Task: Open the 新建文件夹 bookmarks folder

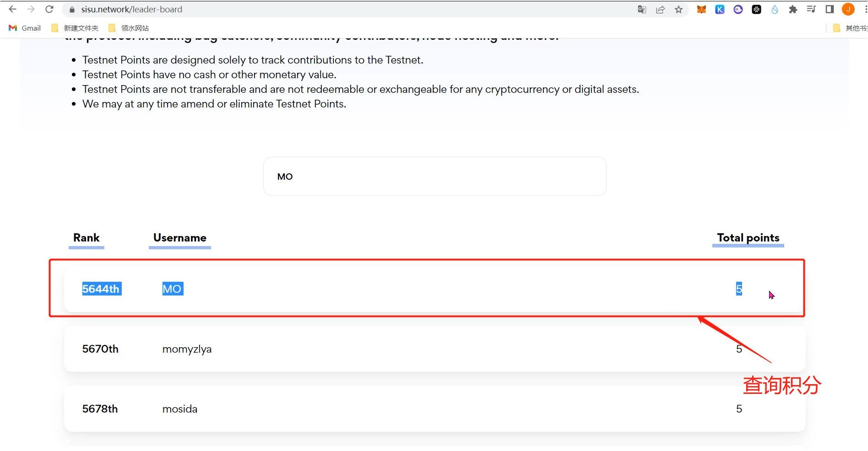Action: click(x=75, y=28)
